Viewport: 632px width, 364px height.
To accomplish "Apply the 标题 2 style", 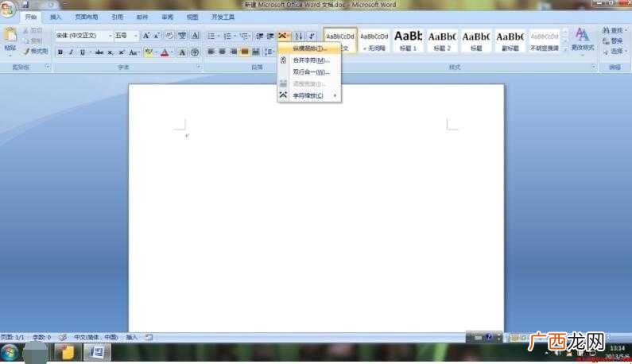I will point(442,41).
